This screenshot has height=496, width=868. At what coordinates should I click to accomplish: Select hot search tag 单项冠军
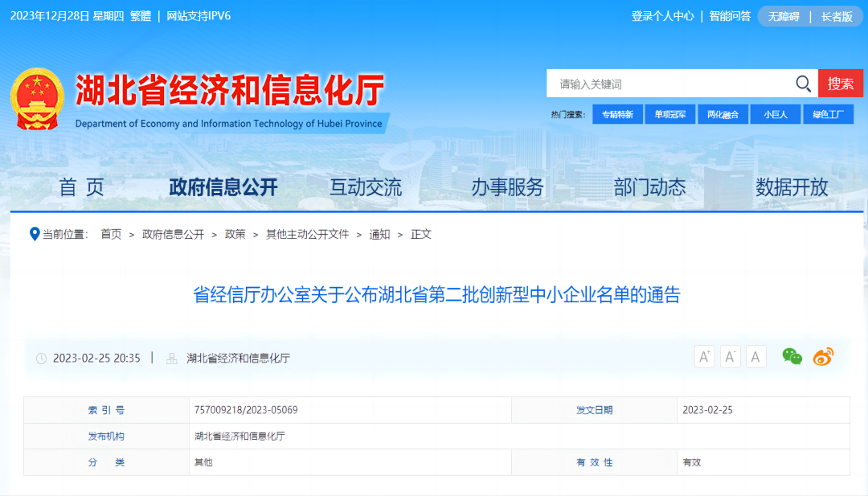669,115
